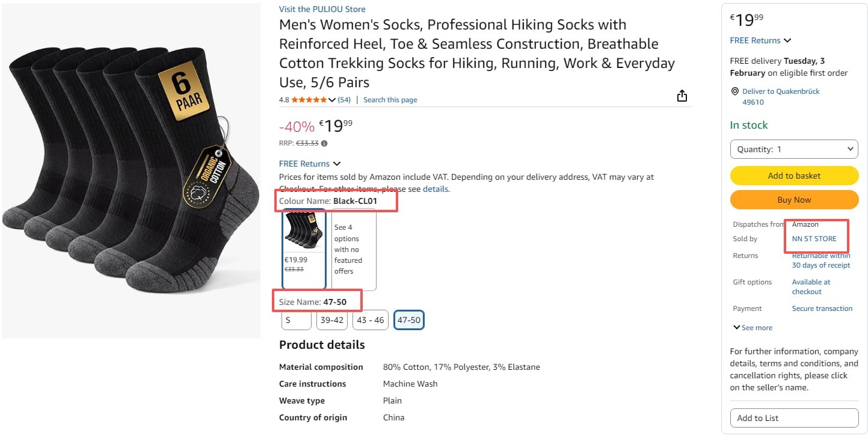Click the Buy Now button
868x436 pixels.
point(794,200)
